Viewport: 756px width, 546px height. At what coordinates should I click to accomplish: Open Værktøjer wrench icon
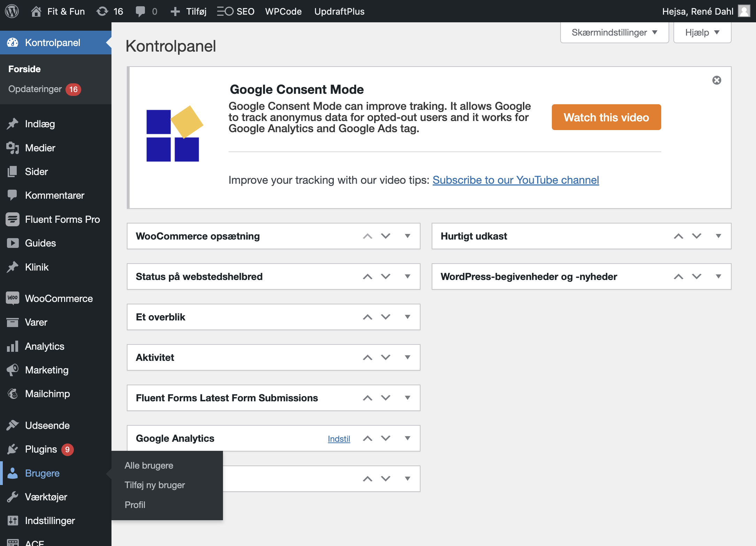click(x=13, y=497)
